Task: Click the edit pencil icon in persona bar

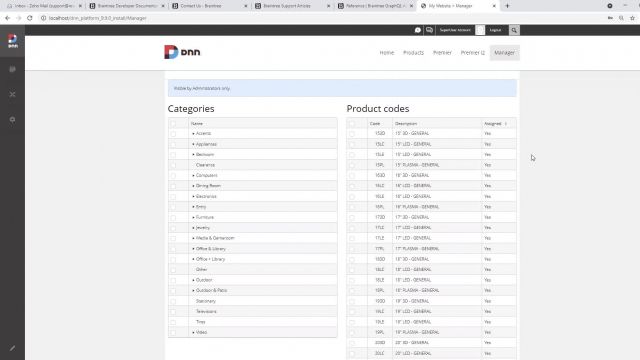Action: click(x=12, y=348)
